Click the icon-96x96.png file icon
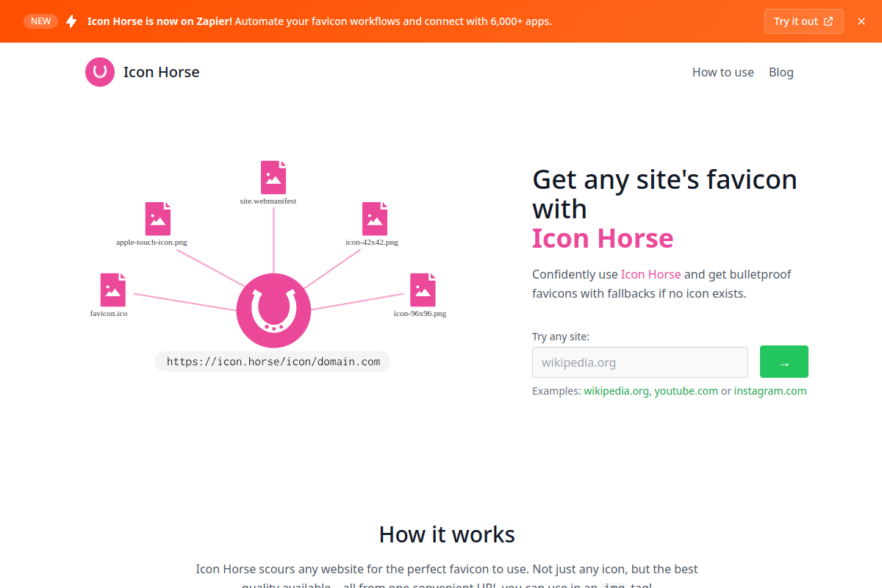 point(423,290)
